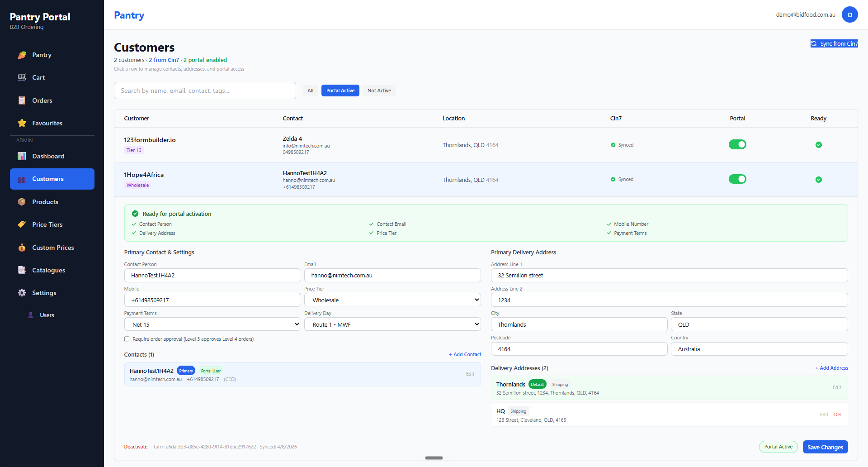The height and width of the screenshot is (467, 868).
Task: Click Synced check icon for 1Hope4Africa
Action: point(613,179)
